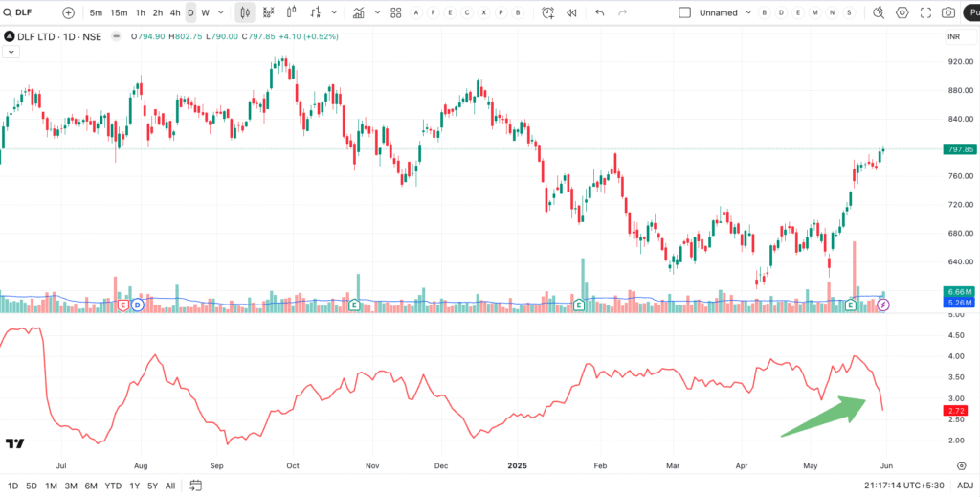
Task: Click the undo arrow
Action: click(600, 12)
